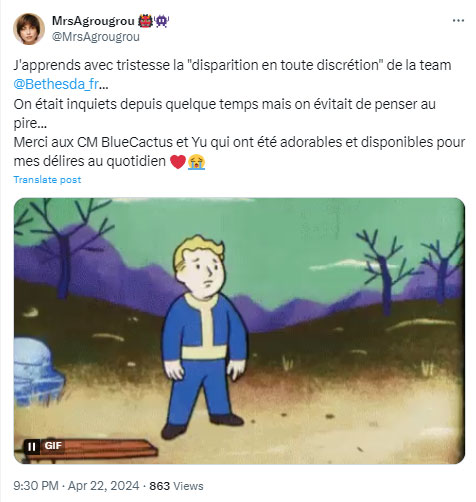
Task: Open the Vault Boy GIF media
Action: point(239,331)
